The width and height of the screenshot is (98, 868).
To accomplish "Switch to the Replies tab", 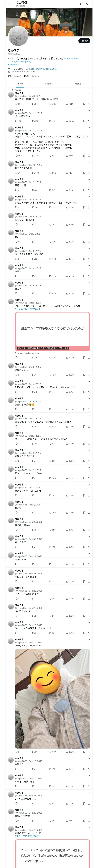I will 49,84.
